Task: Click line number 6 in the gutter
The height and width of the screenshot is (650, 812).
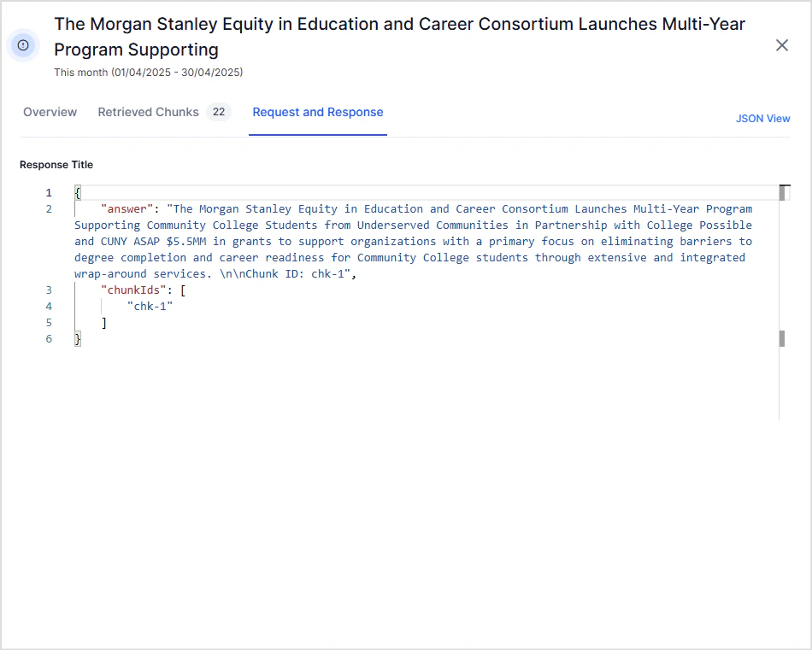Action: point(49,339)
